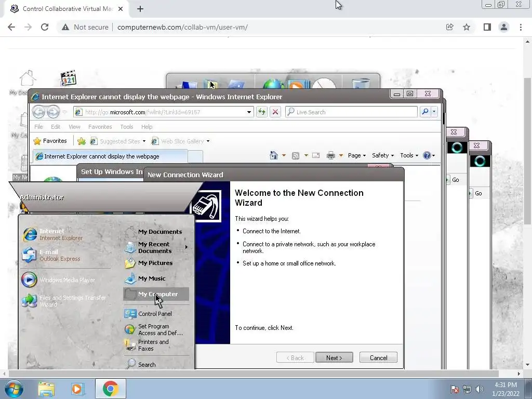Open the IE File menu
Image resolution: width=532 pixels, height=399 pixels.
pos(38,127)
